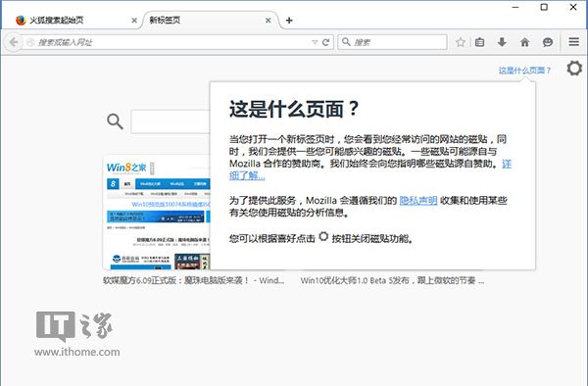Go to home page icon

pyautogui.click(x=525, y=42)
